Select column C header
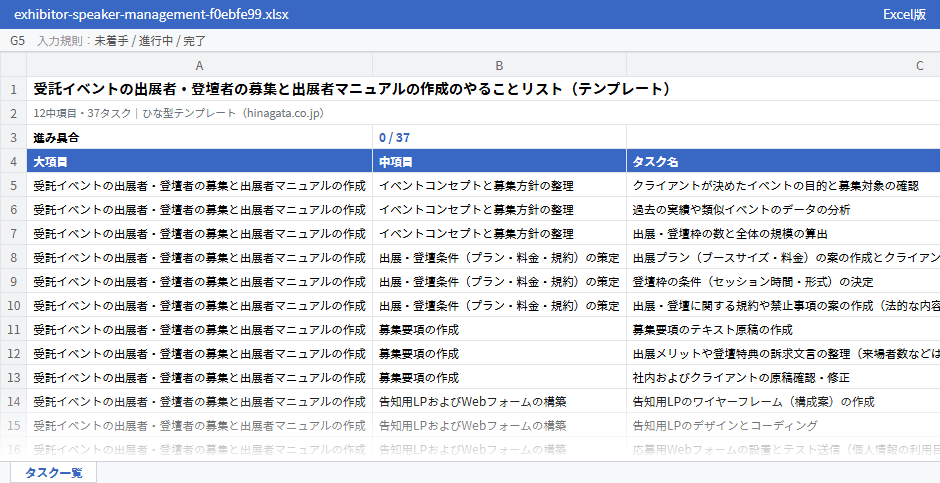 coord(783,65)
